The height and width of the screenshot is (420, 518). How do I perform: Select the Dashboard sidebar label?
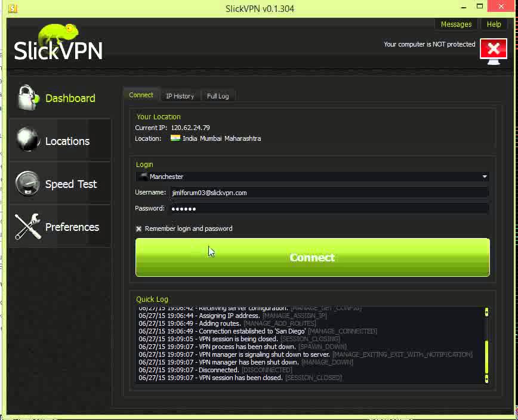coord(70,98)
